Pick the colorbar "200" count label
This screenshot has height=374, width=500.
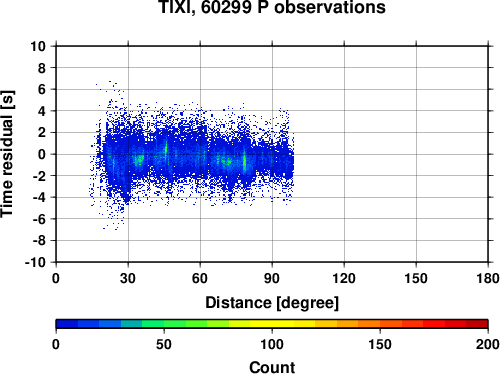(x=488, y=344)
